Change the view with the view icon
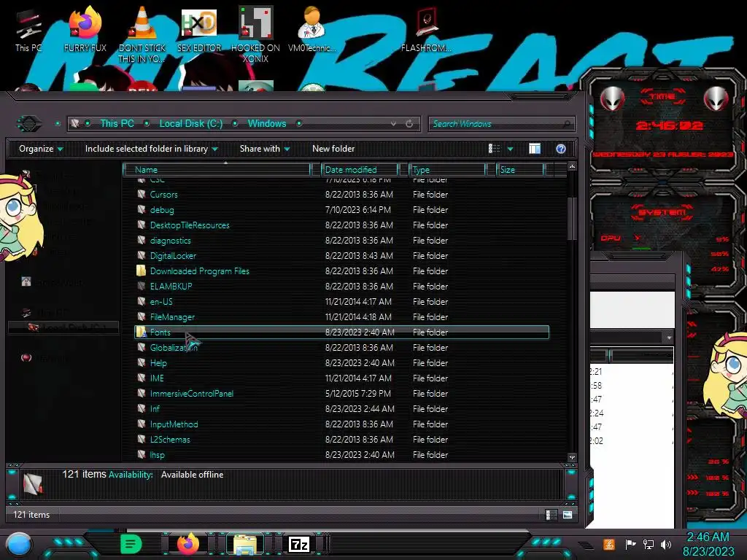747x560 pixels. tap(494, 149)
